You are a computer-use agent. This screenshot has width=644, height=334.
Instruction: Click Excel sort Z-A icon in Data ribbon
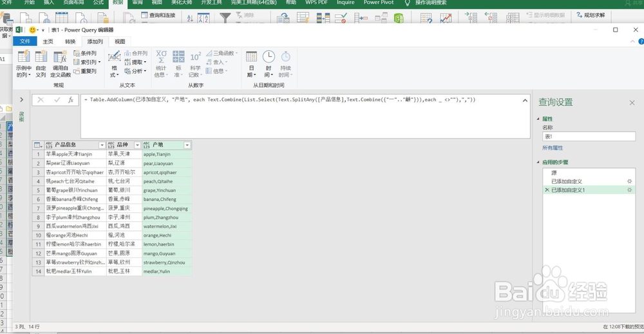pos(204,17)
